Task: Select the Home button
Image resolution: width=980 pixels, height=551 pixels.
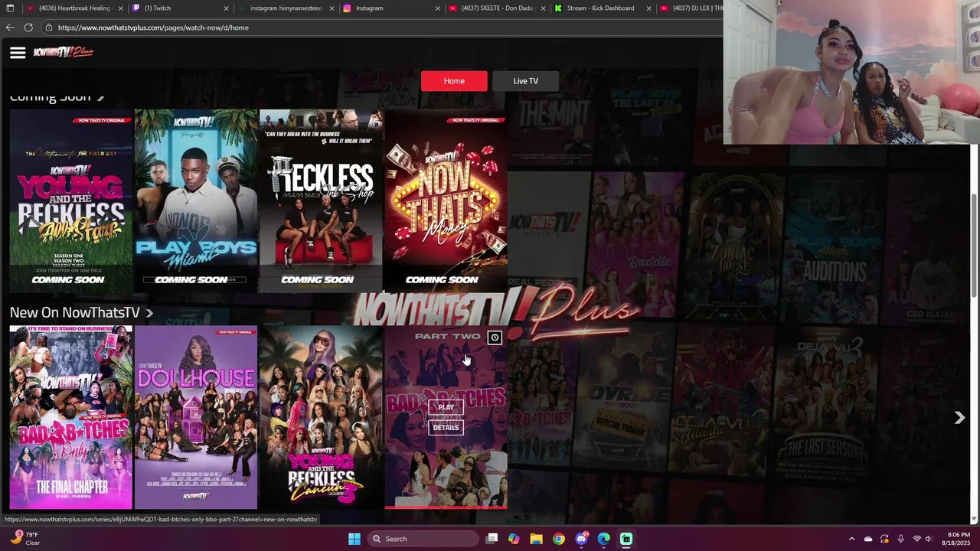Action: click(454, 81)
